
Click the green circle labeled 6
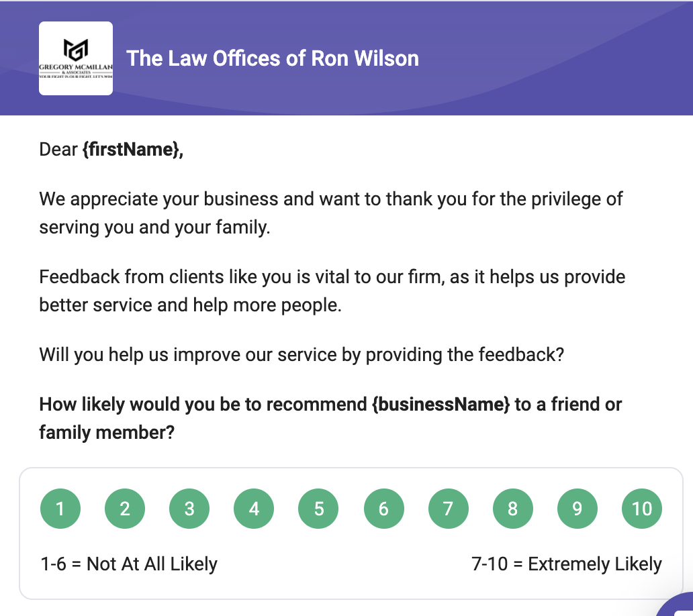click(383, 509)
